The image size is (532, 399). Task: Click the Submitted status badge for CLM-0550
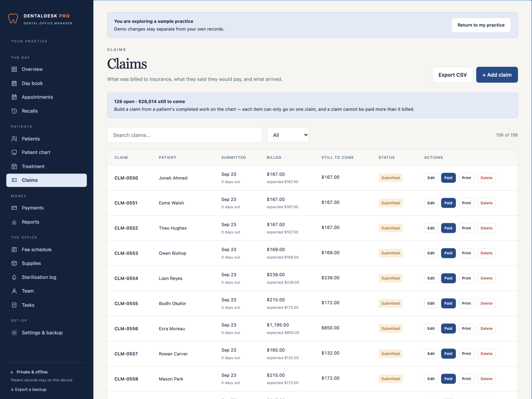pos(390,178)
